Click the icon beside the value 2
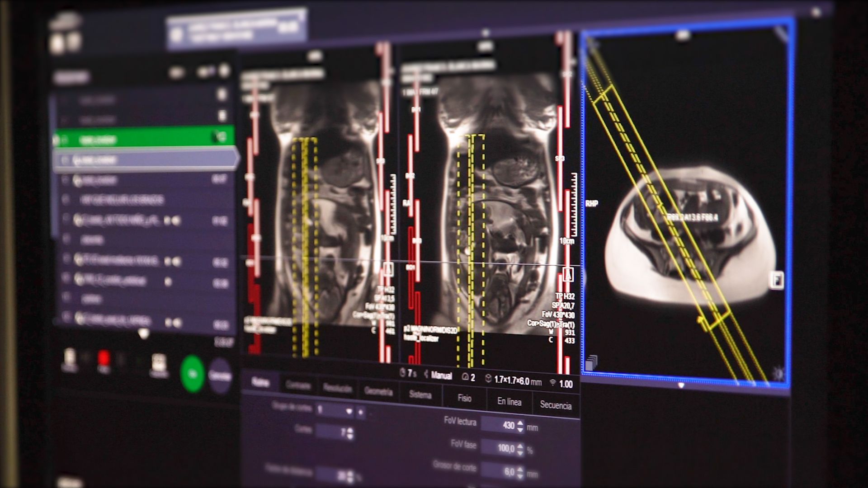The height and width of the screenshot is (488, 868). point(465,377)
